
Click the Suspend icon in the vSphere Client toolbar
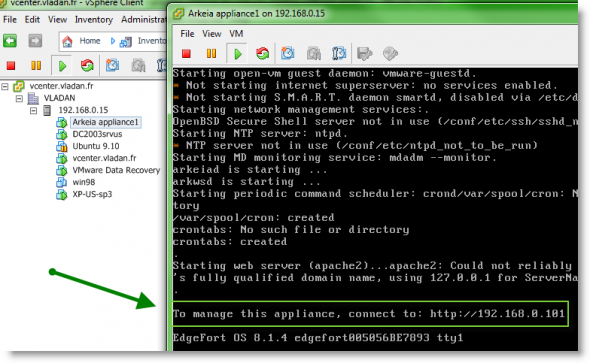click(36, 66)
